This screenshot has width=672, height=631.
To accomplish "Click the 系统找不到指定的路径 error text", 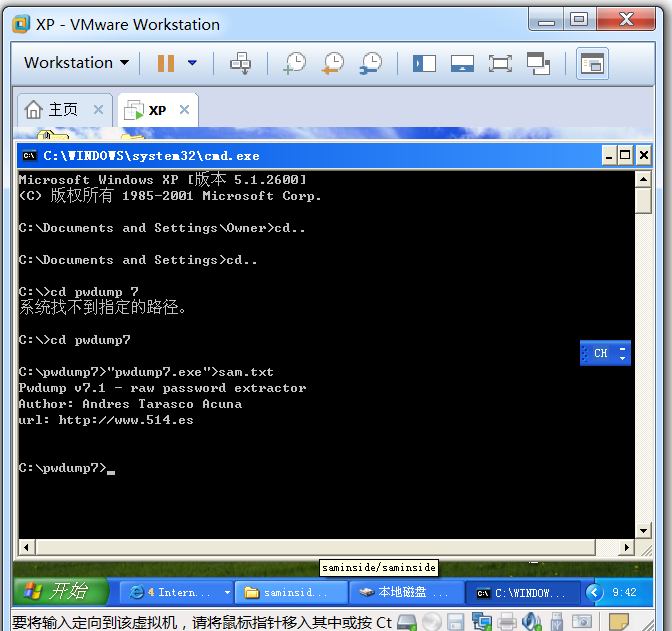I will pos(102,307).
